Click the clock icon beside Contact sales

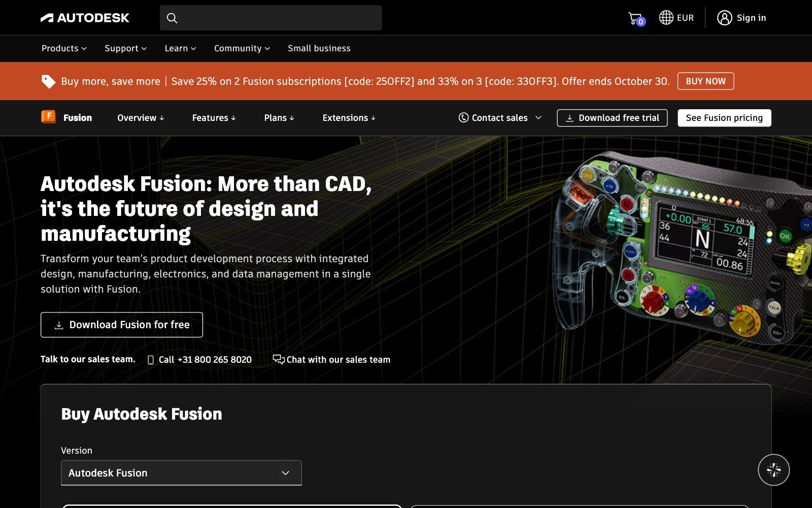463,118
